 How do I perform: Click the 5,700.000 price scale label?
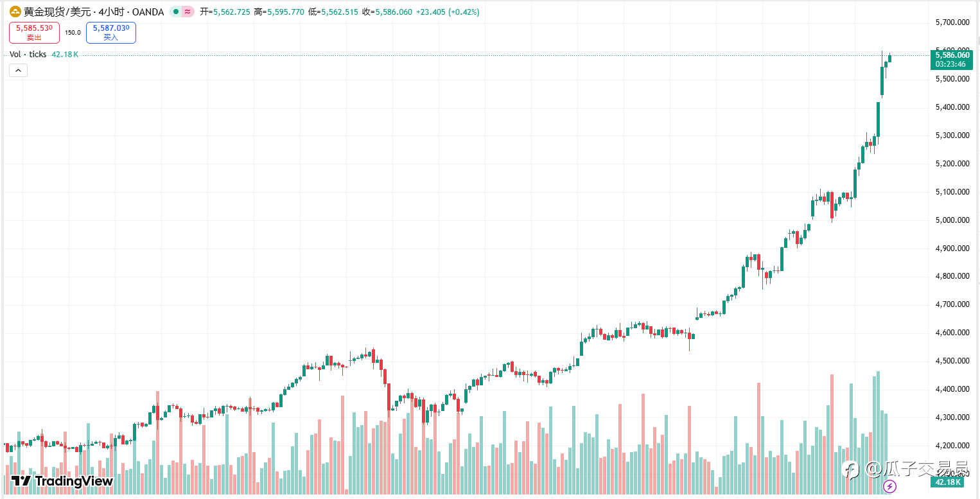click(x=952, y=22)
